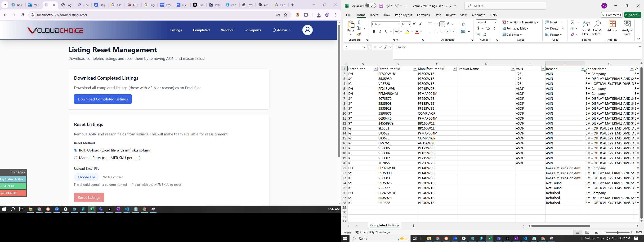This screenshot has width=644, height=242.
Task: Open File Explorer from Windows taskbar on the right
Action: coord(429,238)
